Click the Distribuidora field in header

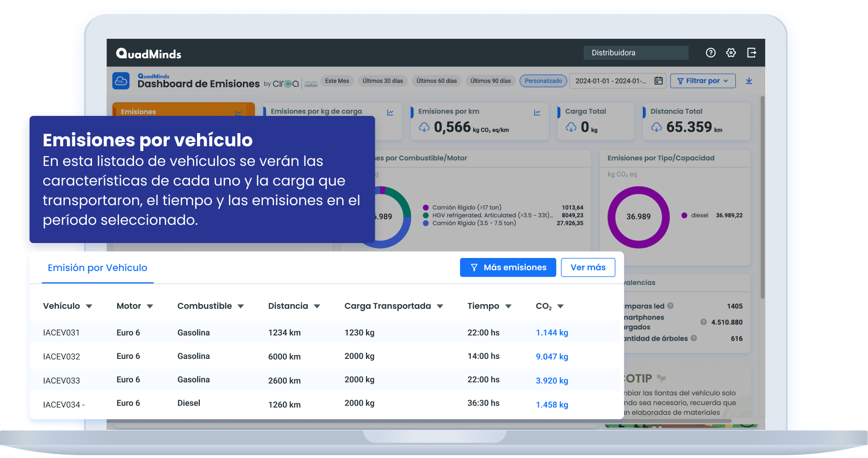pos(635,53)
